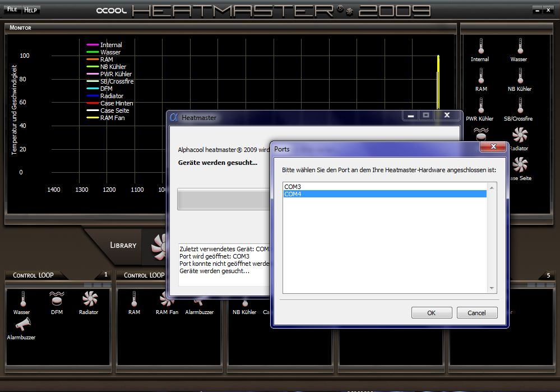Click the number 5 control loop tab
The width and height of the screenshot is (560, 392).
548,275
